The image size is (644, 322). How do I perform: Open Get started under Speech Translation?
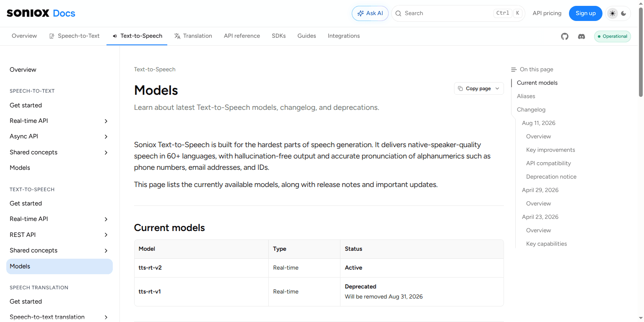(x=60, y=301)
